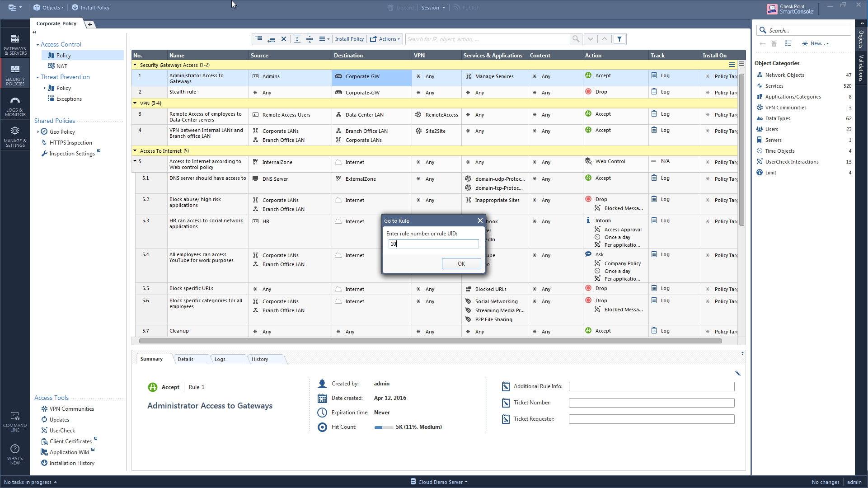Screen dimensions: 868x488
Task: Click the Hit Count level bar
Action: [384, 427]
